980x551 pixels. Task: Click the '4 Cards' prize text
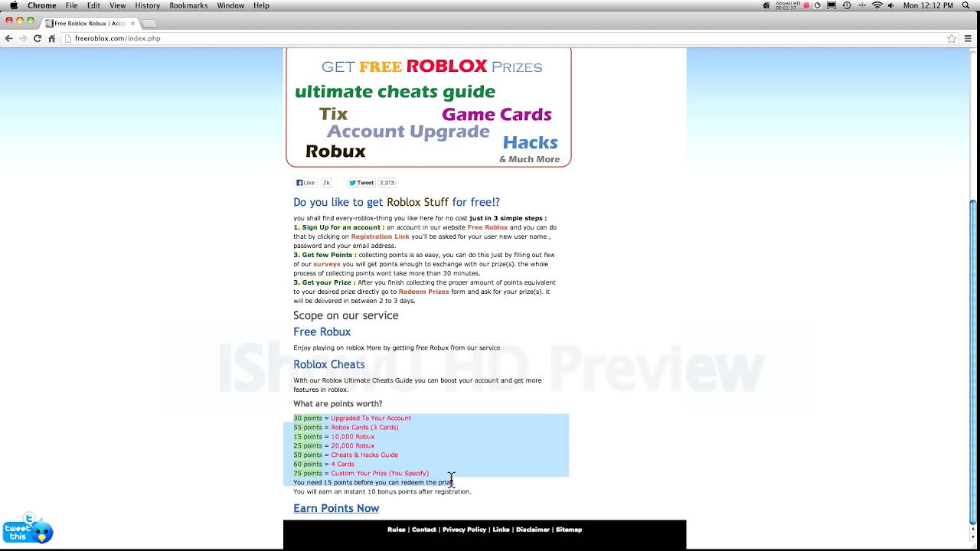tap(342, 465)
